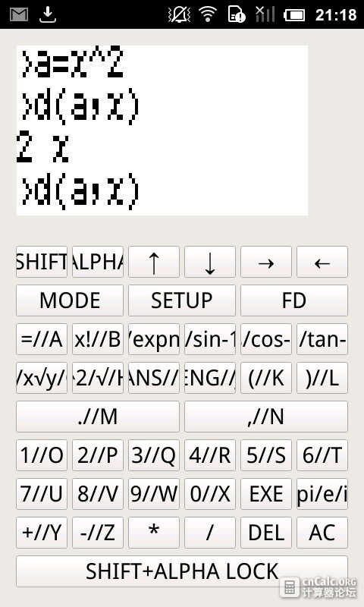Click the last 'd(a,x)' entry line
This screenshot has height=607, width=364.
point(80,190)
